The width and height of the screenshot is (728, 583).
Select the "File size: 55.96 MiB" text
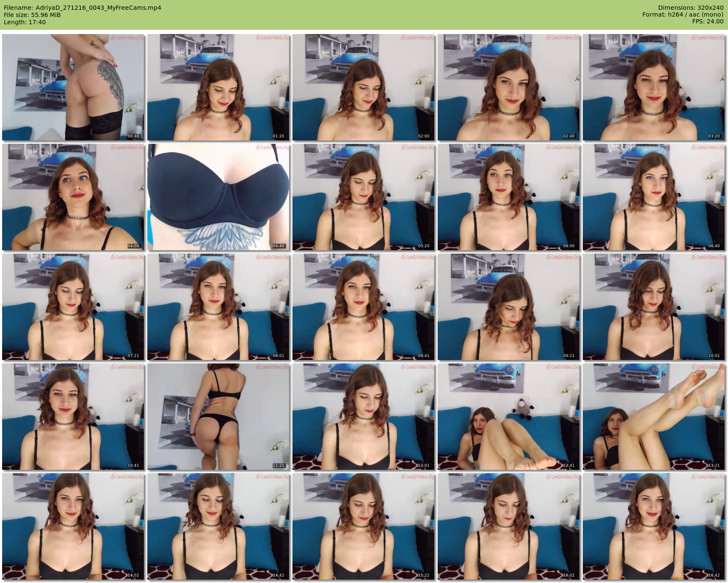(x=32, y=15)
